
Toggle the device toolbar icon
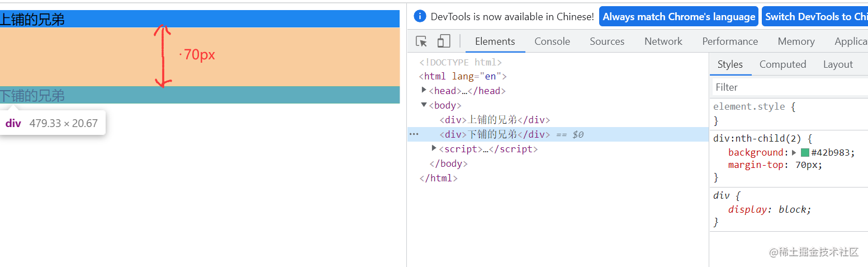444,41
